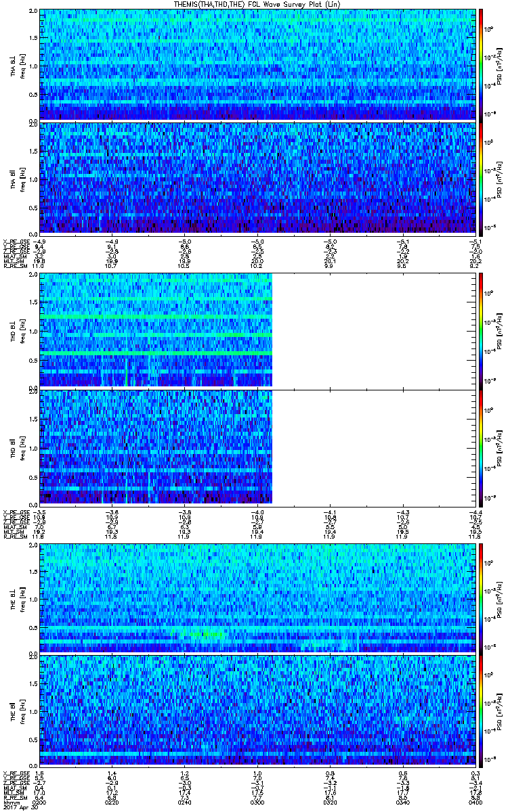Viewport: 508px width, 812px height.
Task: Click the MLT_SM row label under THE panels
Action: point(13,794)
